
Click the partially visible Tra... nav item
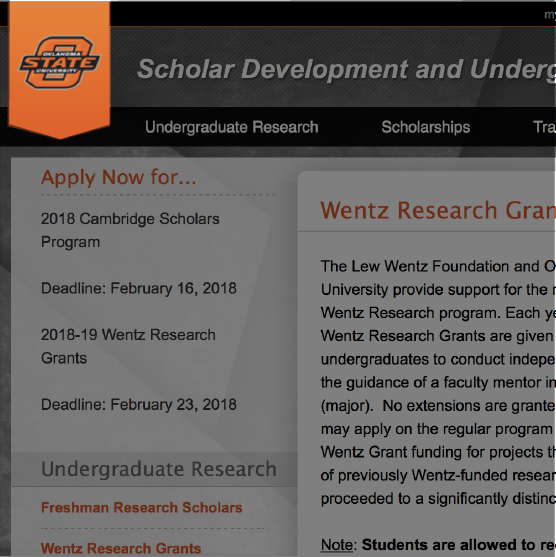coord(544,127)
